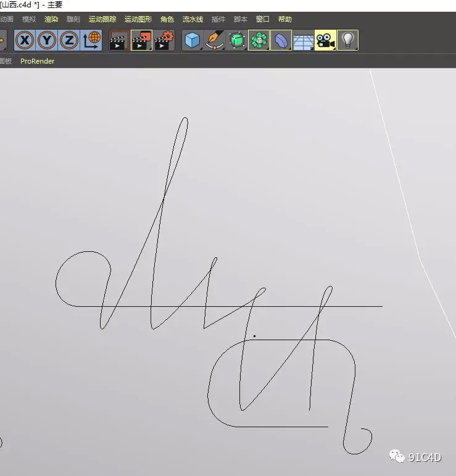Toggle the Y axis lock
The image size is (456, 476).
point(47,41)
